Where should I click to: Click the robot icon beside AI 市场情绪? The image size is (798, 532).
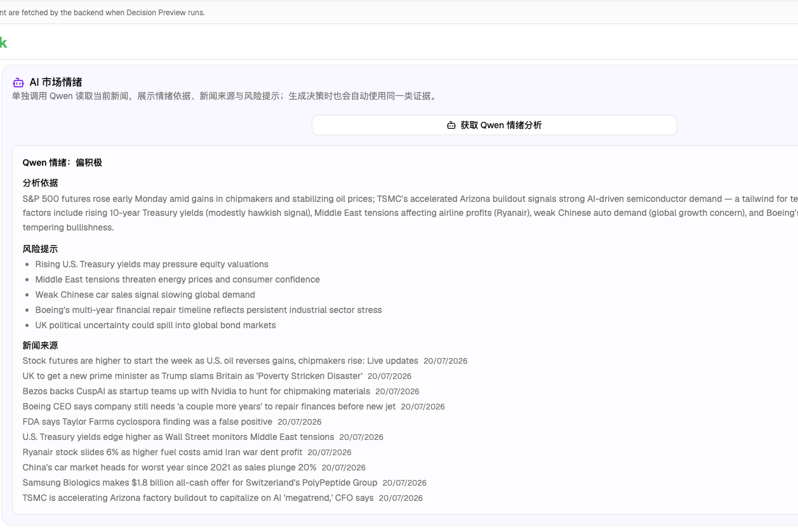(x=18, y=83)
